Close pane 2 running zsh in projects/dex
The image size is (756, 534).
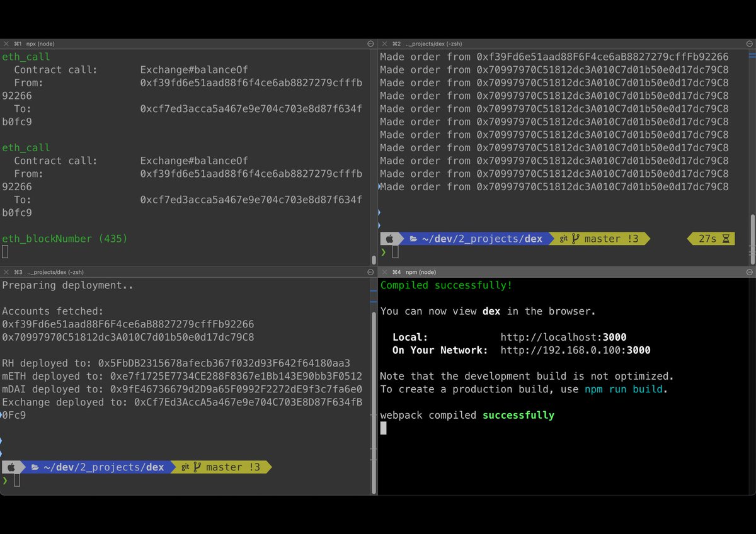tap(384, 44)
